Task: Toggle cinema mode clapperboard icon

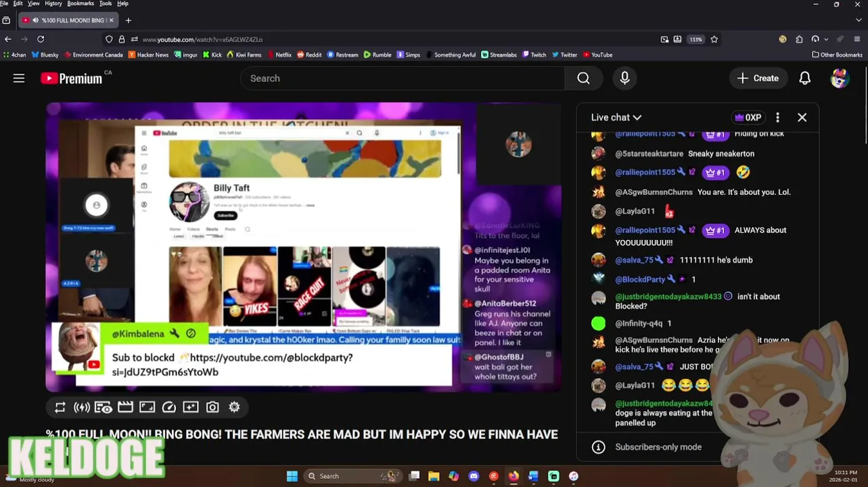Action: [x=125, y=407]
